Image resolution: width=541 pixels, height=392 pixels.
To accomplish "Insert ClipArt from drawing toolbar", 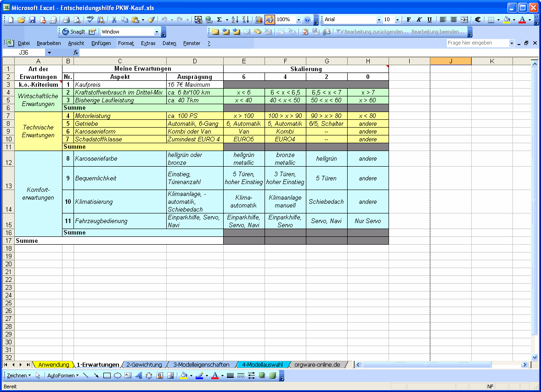I will point(160,375).
